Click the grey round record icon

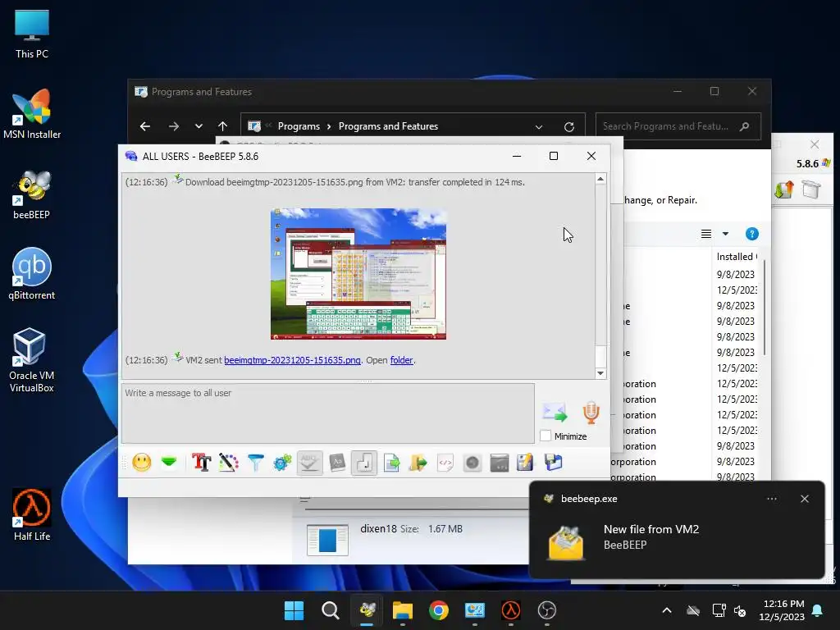click(472, 463)
